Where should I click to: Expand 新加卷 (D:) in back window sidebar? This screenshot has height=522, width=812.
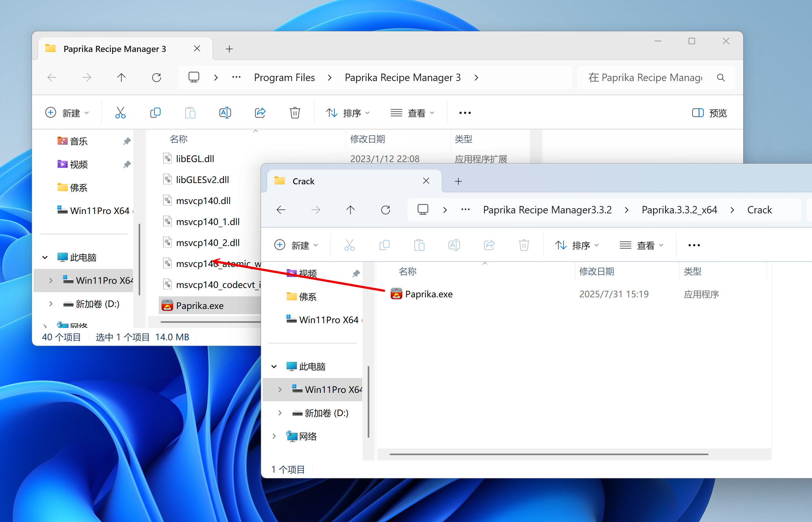point(50,304)
